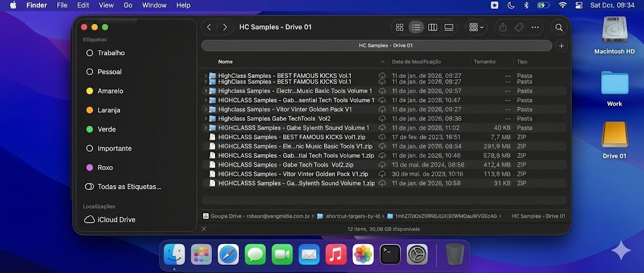Open the Finder search magnifier
Image resolution: width=644 pixels, height=273 pixels.
(x=558, y=28)
